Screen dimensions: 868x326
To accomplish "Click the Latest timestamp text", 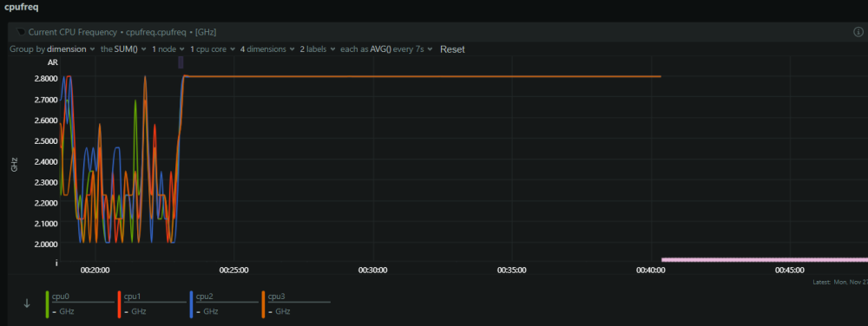I will (839, 283).
